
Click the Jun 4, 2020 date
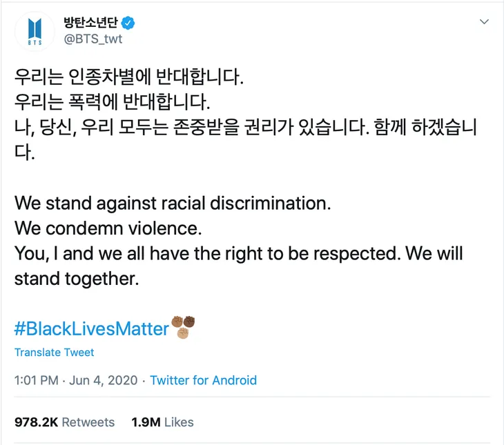click(x=103, y=380)
